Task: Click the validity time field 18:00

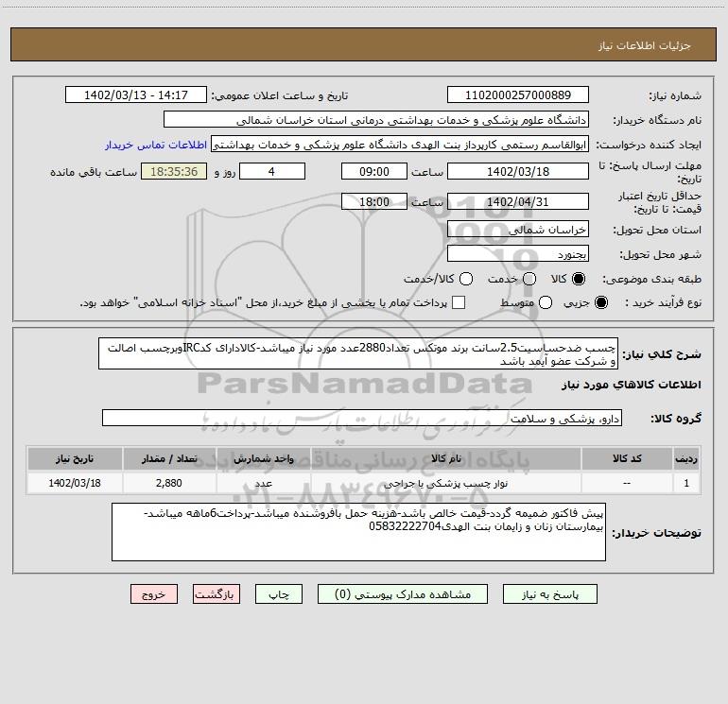Action: pyautogui.click(x=374, y=201)
